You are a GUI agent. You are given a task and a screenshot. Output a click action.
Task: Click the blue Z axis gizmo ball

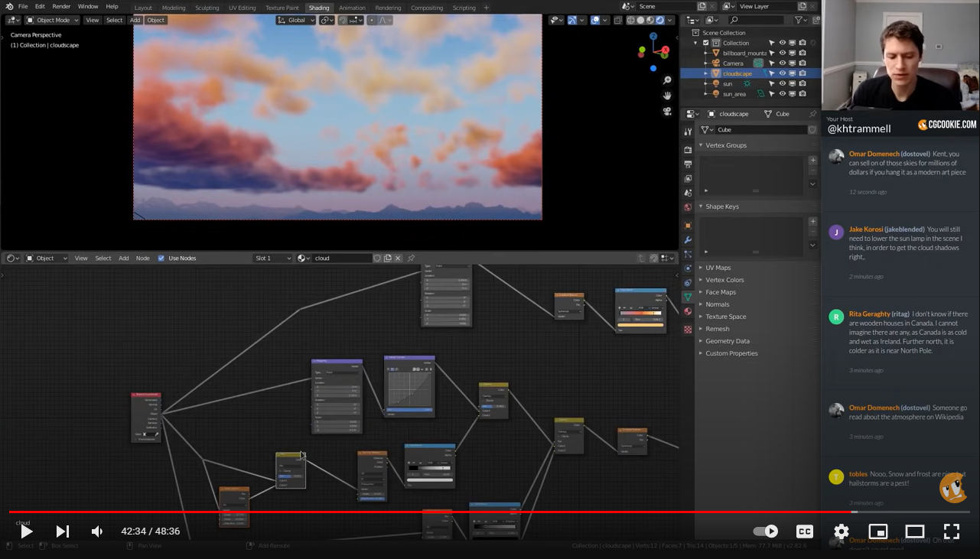pyautogui.click(x=653, y=36)
